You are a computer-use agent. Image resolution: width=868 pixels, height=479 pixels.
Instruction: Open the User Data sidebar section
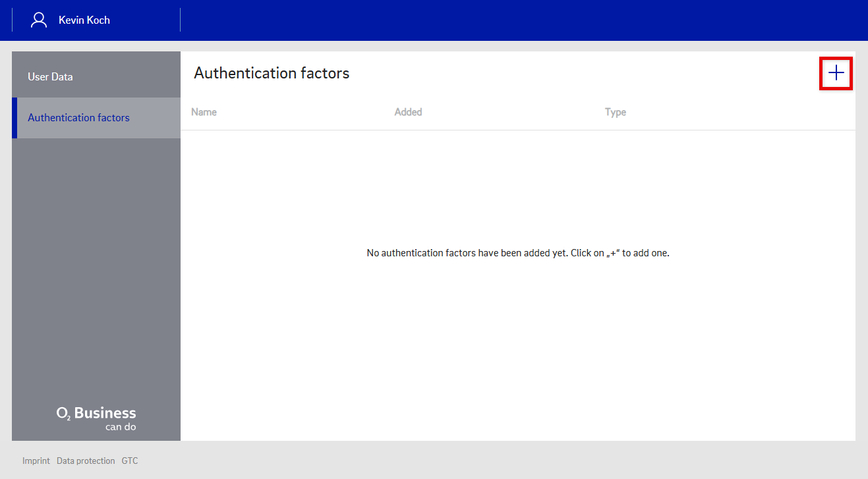point(50,76)
